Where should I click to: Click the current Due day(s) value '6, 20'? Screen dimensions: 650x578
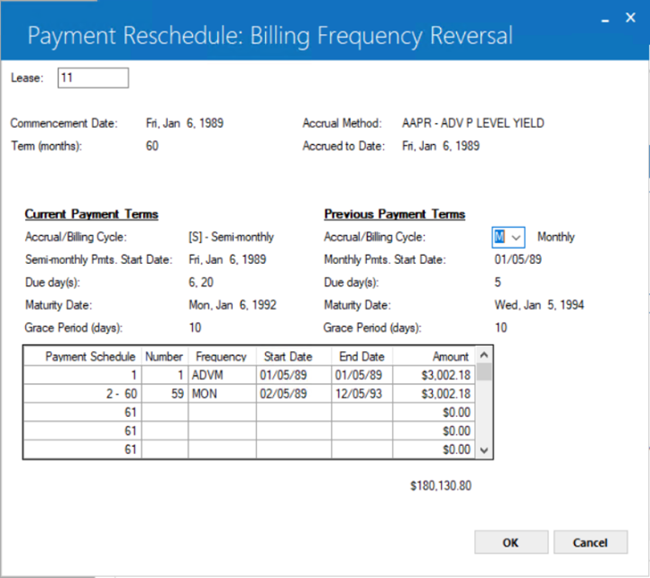point(201,282)
